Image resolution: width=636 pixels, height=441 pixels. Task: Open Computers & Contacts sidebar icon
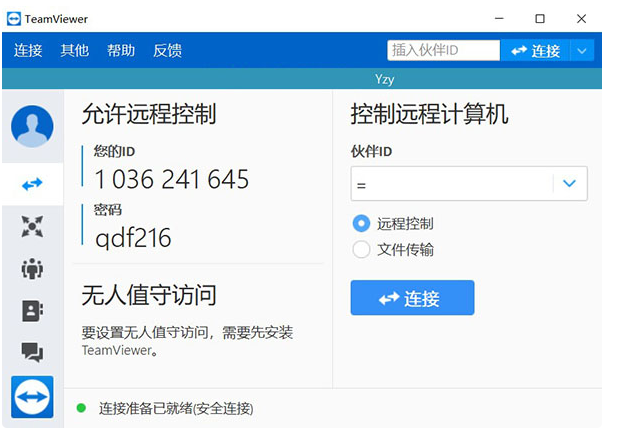(x=32, y=311)
